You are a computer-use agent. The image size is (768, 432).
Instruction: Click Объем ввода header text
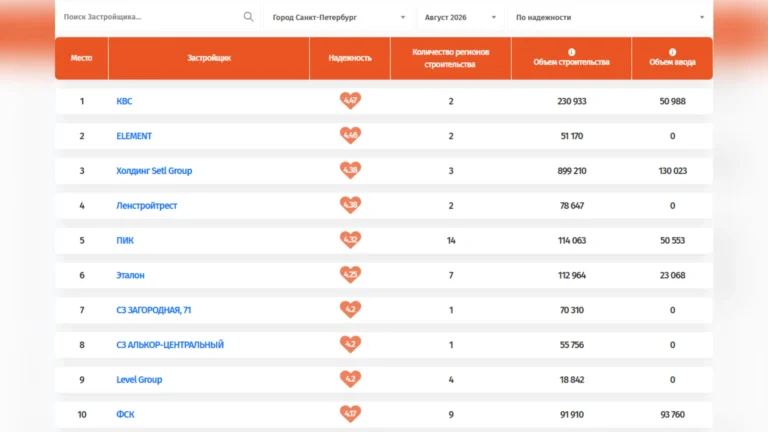coord(672,62)
